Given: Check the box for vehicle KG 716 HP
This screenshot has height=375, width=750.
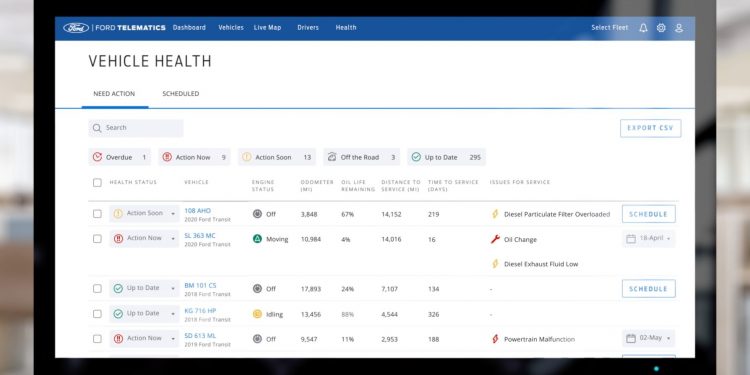Looking at the screenshot, I should (x=98, y=314).
